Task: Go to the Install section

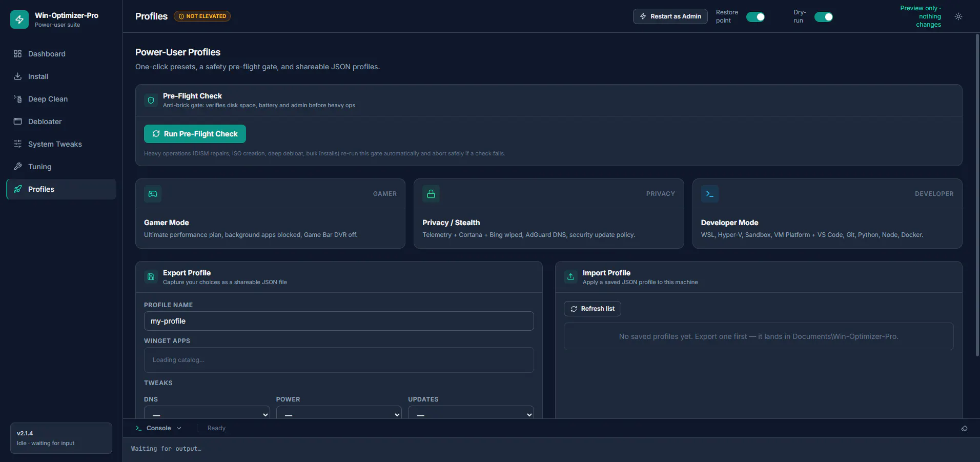Action: point(61,76)
